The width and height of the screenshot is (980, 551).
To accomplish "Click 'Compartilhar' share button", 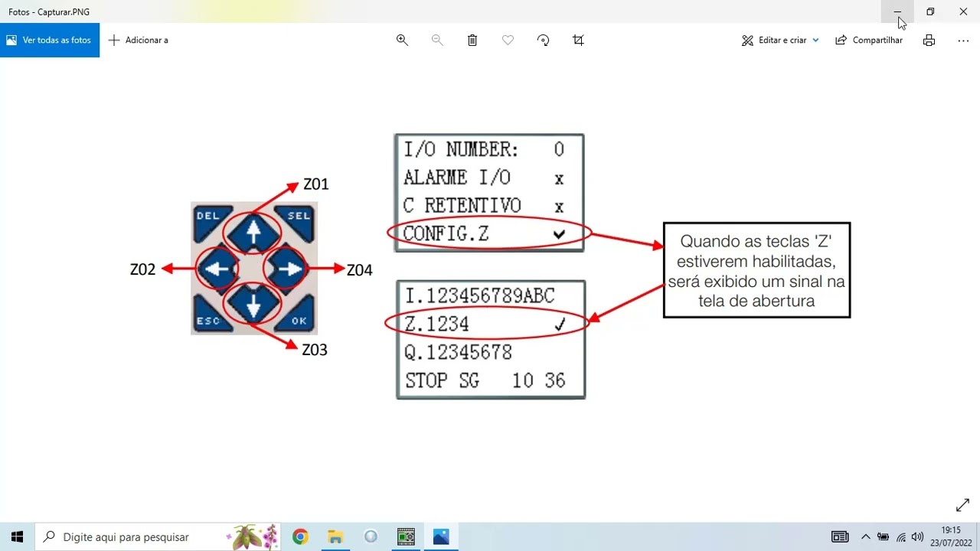I will click(x=869, y=40).
